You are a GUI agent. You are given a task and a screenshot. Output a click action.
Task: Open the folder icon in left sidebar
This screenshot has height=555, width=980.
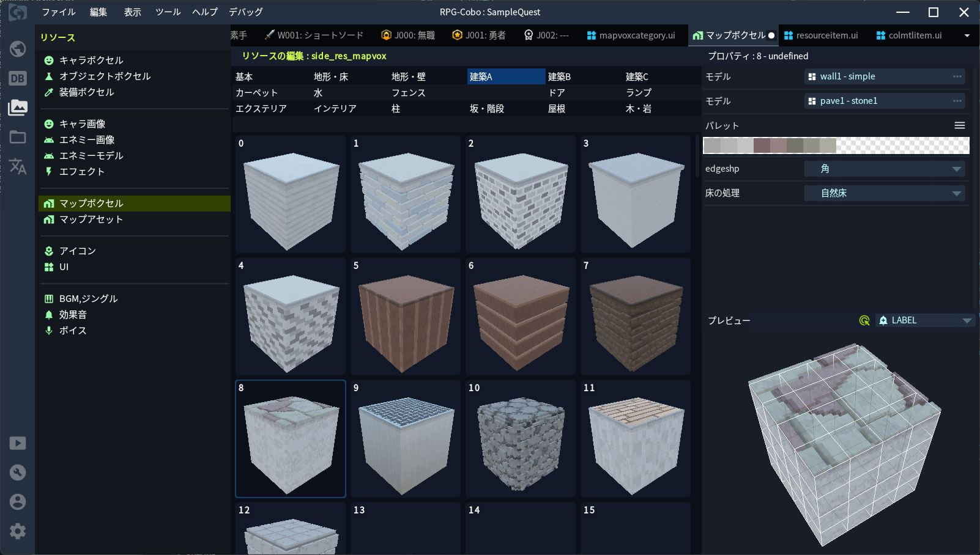coord(18,137)
